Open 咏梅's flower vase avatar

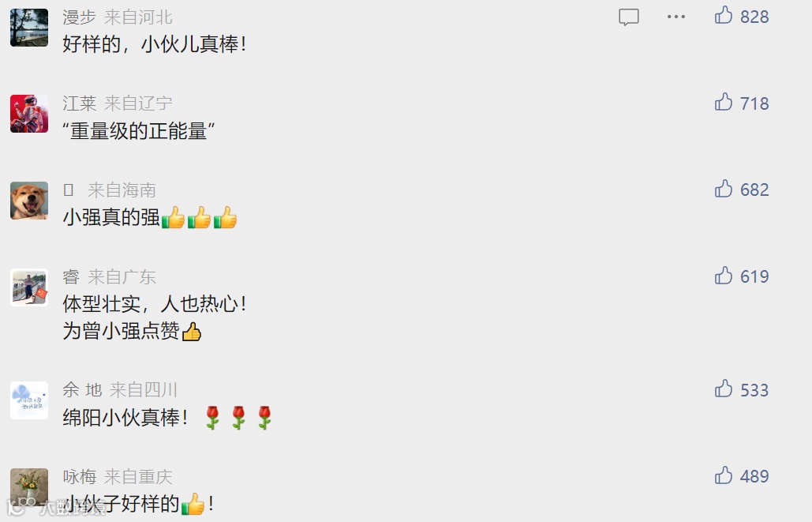[29, 487]
